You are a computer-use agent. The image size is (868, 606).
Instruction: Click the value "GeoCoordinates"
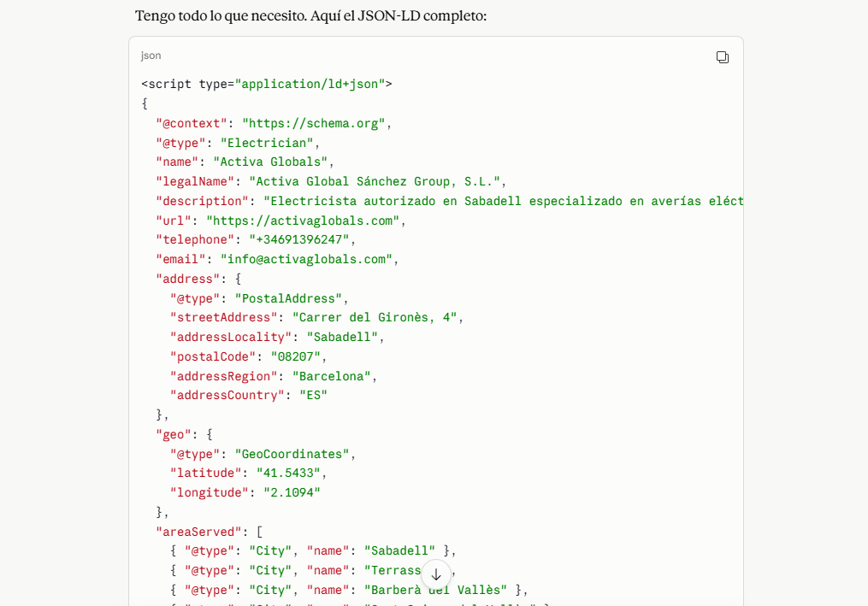pos(292,454)
